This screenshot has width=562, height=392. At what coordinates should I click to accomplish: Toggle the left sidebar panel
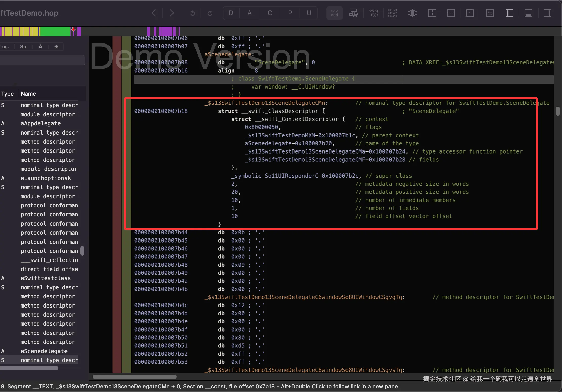coord(509,13)
